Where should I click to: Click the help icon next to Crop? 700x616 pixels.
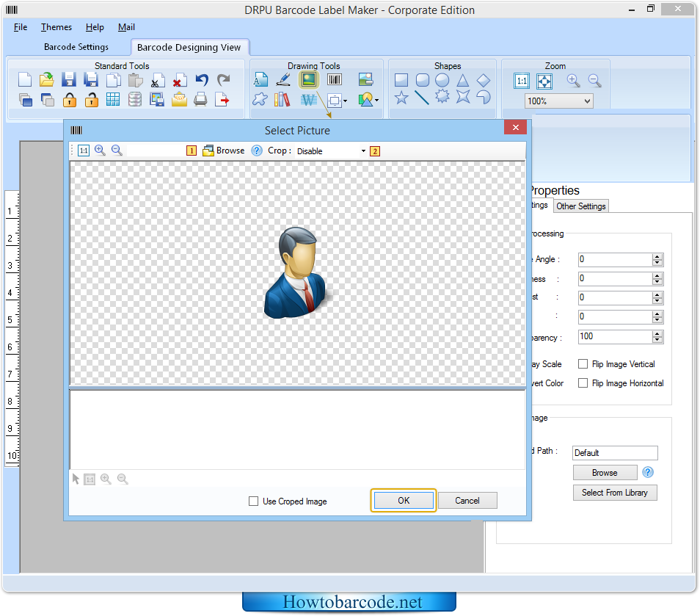[257, 151]
